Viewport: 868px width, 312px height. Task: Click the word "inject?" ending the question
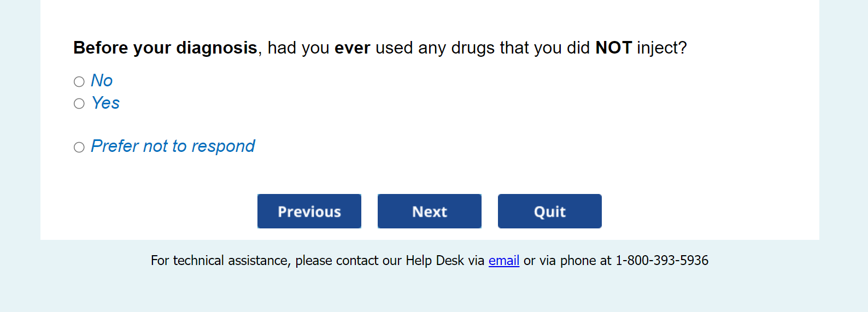tap(661, 48)
